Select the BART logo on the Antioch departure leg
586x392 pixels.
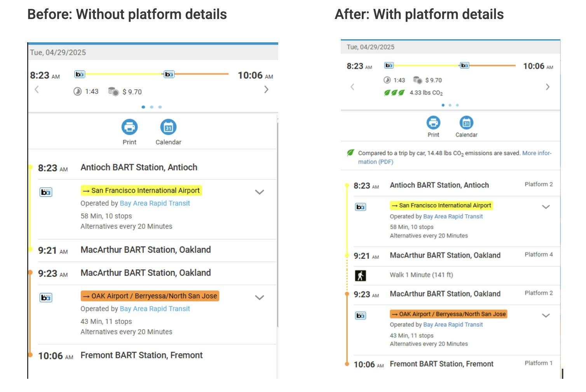point(45,192)
